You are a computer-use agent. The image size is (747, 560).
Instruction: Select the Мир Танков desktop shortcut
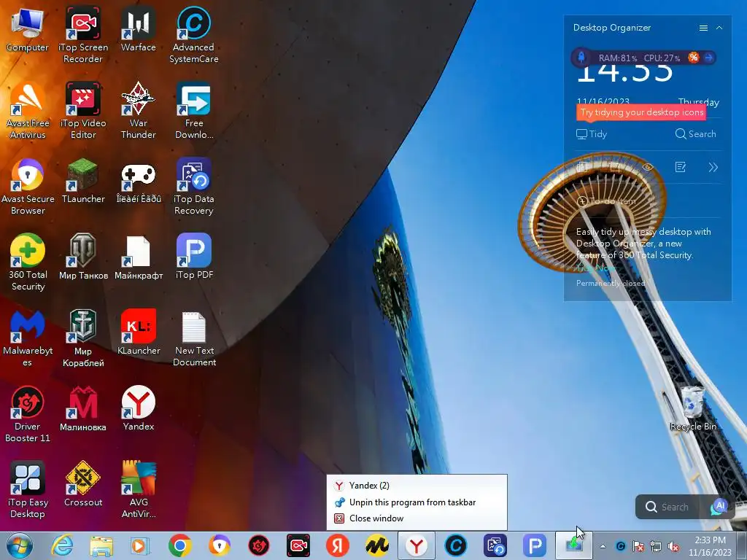pos(83,256)
